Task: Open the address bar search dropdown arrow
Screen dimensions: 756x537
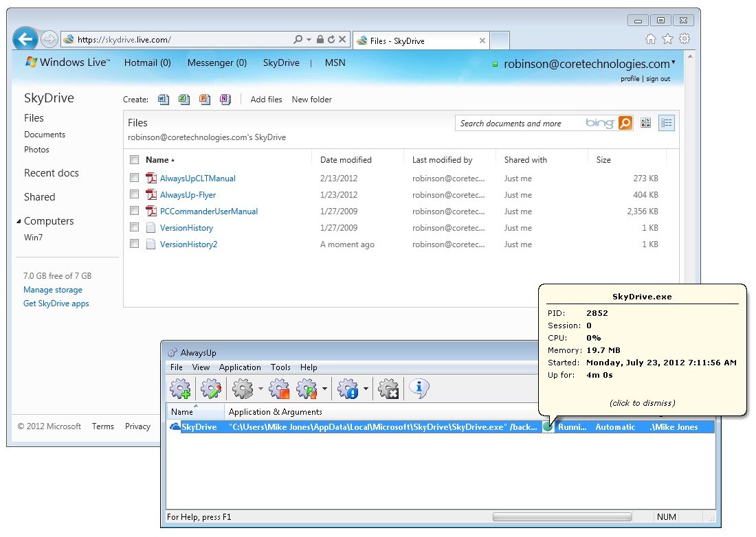Action: [x=309, y=40]
